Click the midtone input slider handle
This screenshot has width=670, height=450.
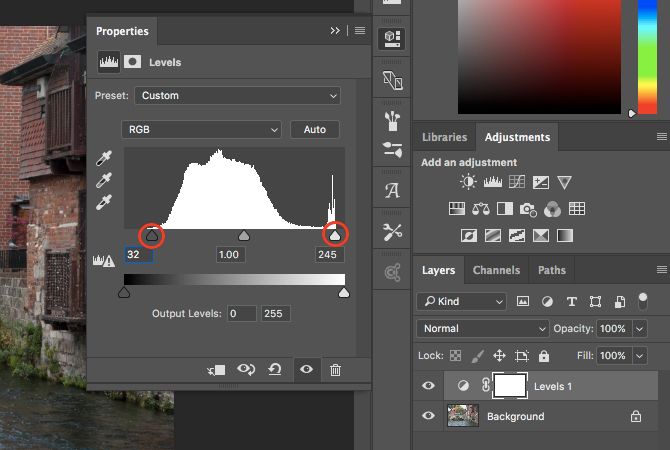click(243, 235)
